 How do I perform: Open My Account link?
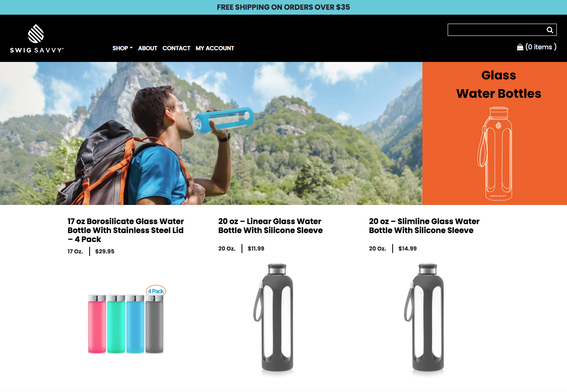(215, 48)
